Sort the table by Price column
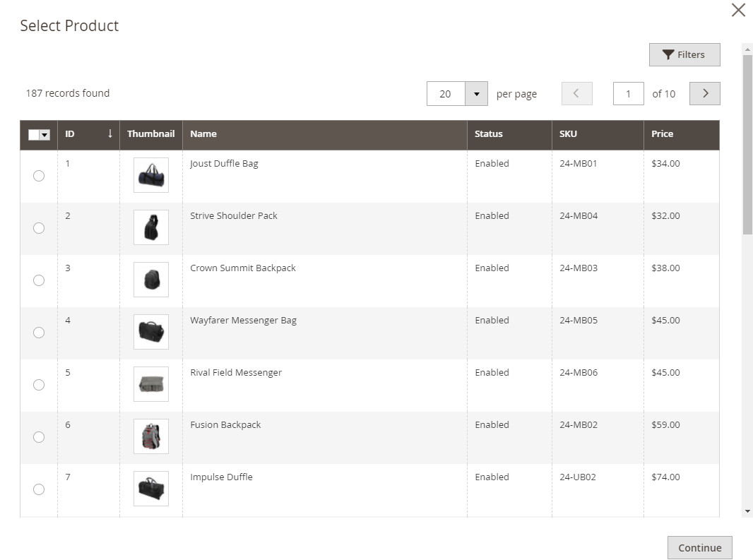 (662, 134)
